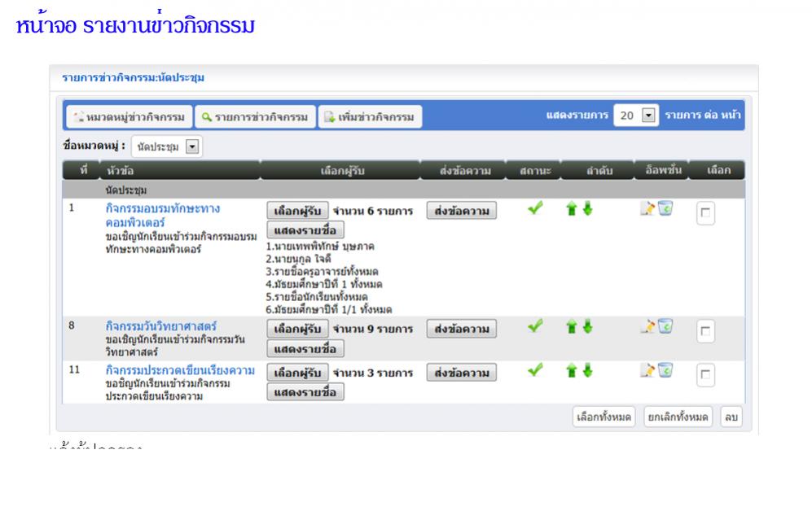The width and height of the screenshot is (812, 511).
Task: Open หมวดหมู่ข่าวกิจกรรม category tab
Action: [129, 117]
